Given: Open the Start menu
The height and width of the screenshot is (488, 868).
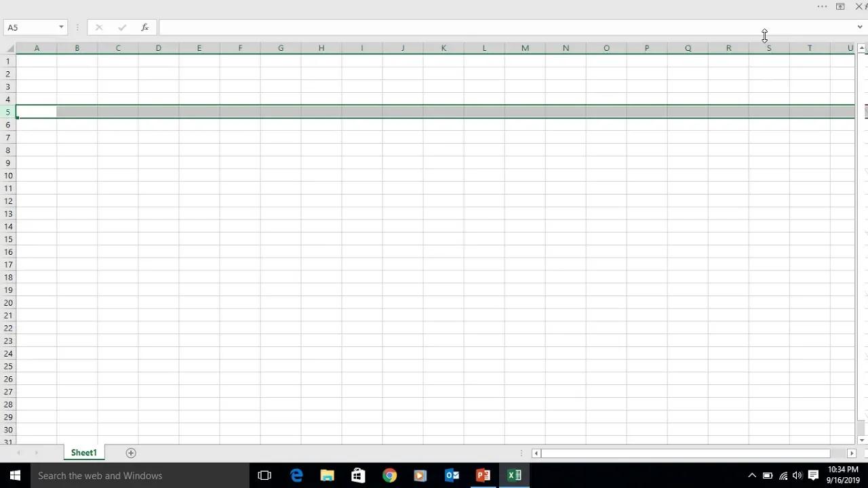Looking at the screenshot, I should 14,475.
